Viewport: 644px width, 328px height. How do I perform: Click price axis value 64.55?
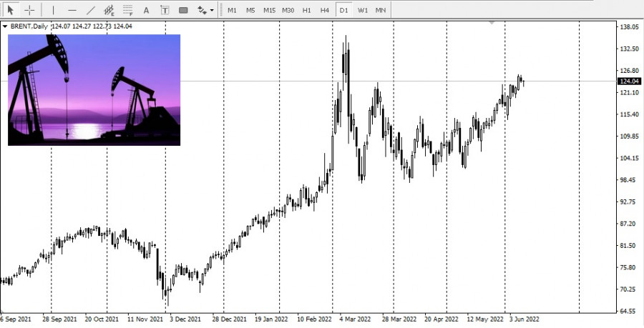pos(629,311)
